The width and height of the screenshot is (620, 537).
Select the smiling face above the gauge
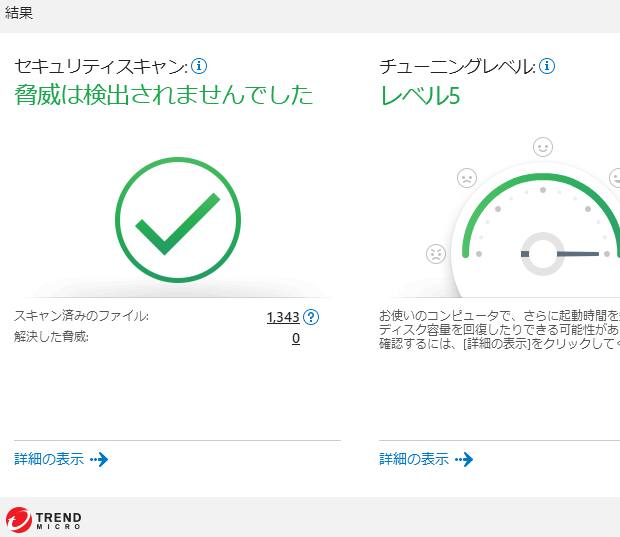tap(543, 147)
